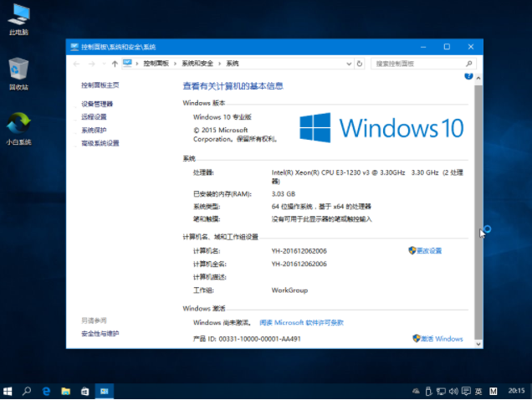This screenshot has height=400, width=532.
Task: Open 设备管理器 from the sidebar
Action: pos(97,104)
